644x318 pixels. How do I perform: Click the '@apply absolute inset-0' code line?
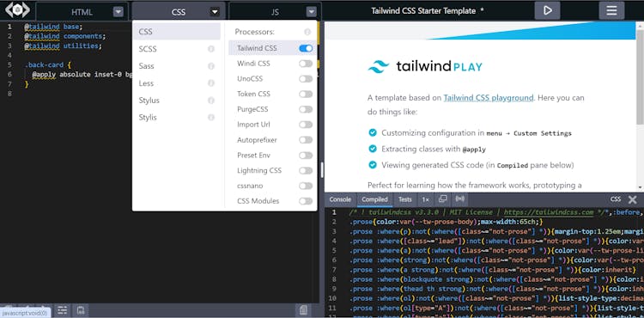pyautogui.click(x=82, y=75)
